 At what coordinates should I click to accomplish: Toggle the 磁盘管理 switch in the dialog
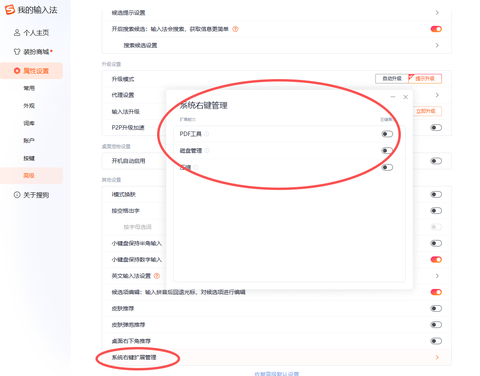tap(387, 151)
